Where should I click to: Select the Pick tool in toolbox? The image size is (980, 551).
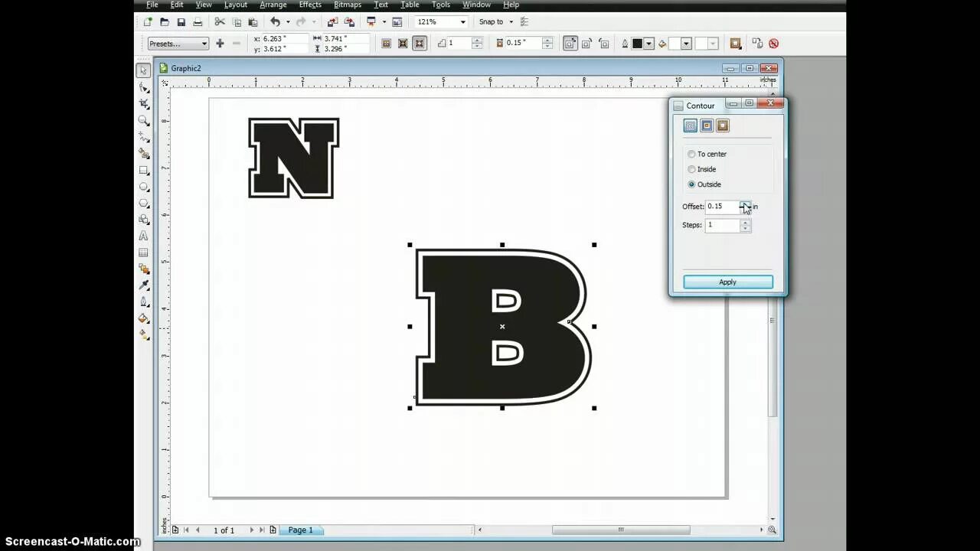pyautogui.click(x=143, y=70)
